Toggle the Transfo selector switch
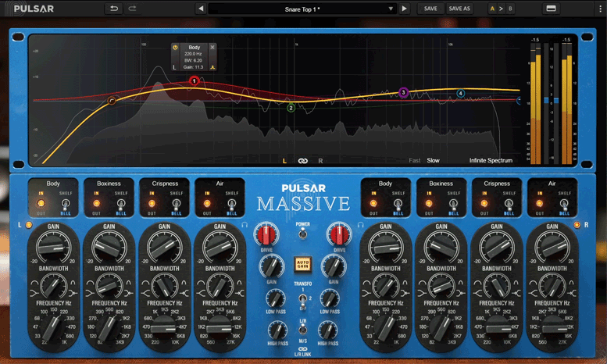607x364 pixels. coord(302,298)
